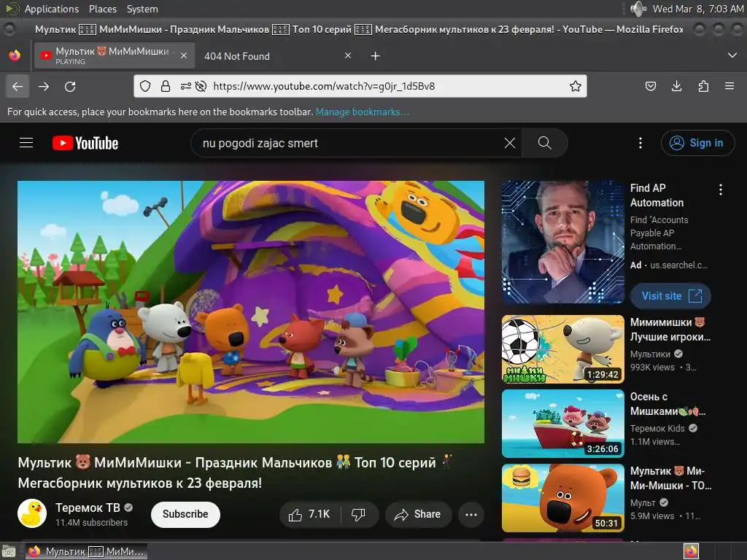Go back to the previous page
The height and width of the screenshot is (560, 747).
click(18, 87)
